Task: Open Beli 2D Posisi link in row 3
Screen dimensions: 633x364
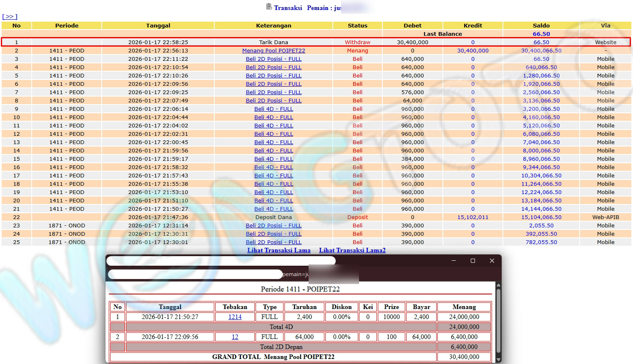Action: coord(274,59)
